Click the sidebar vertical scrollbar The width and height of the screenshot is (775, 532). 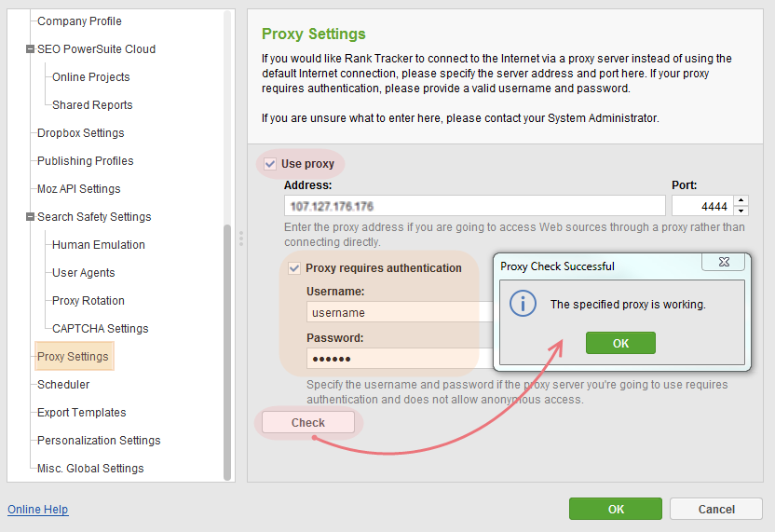point(227,352)
